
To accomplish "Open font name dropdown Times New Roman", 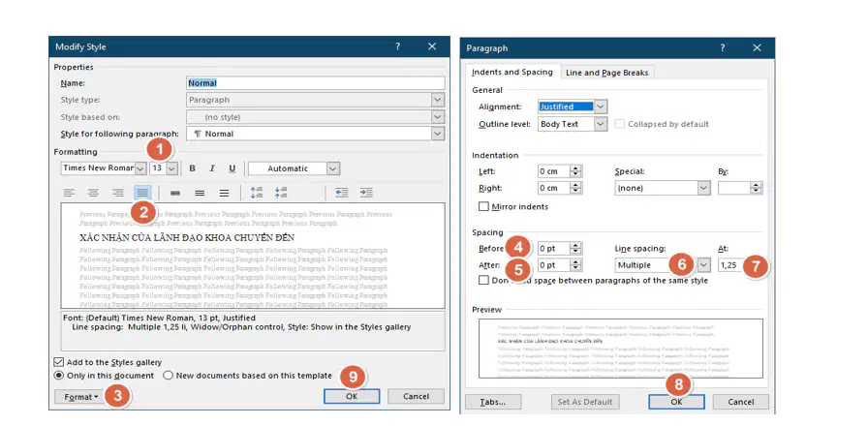I will (x=140, y=168).
